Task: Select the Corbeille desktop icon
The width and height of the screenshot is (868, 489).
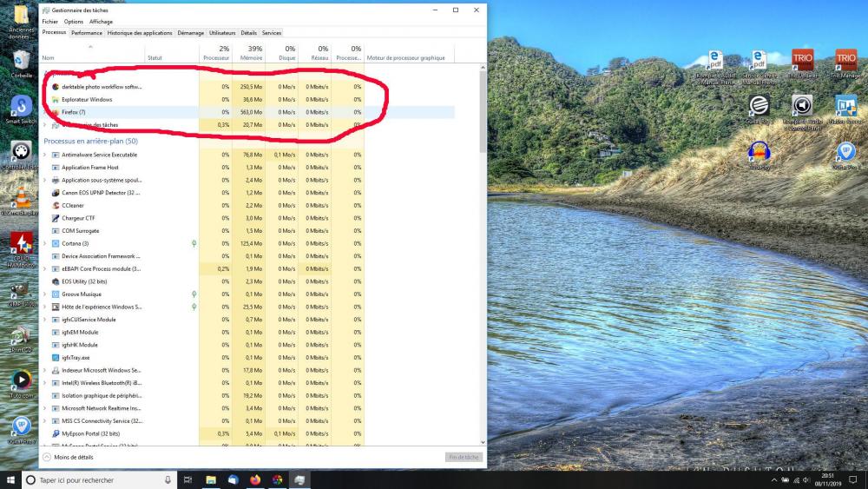Action: coord(21,63)
